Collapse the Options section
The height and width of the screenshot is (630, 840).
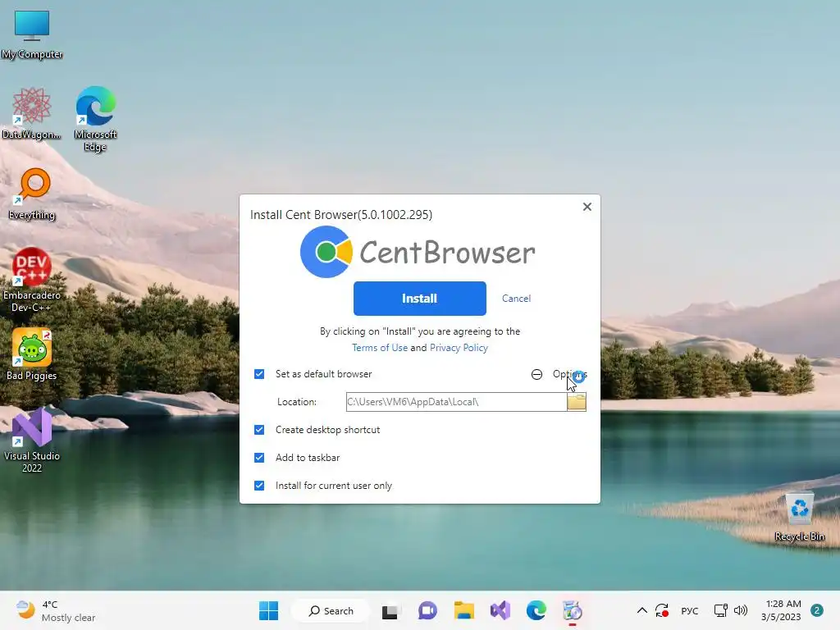559,374
